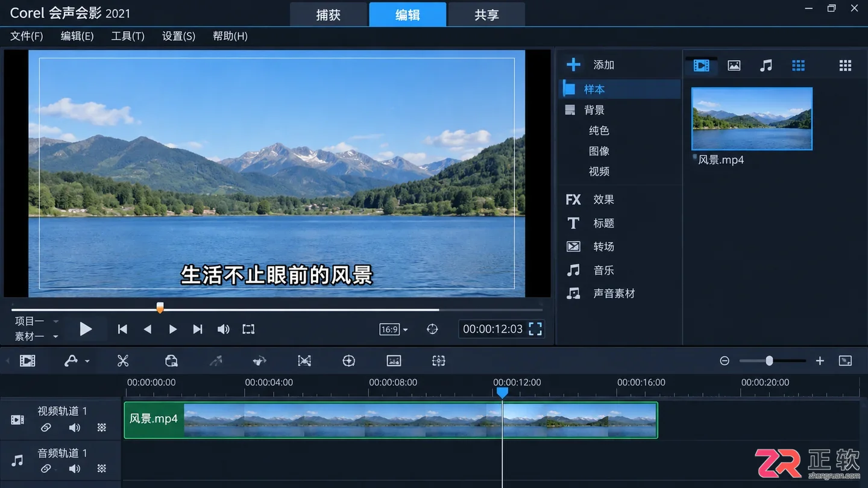Image resolution: width=868 pixels, height=488 pixels.
Task: Open the 转场 transitions category
Action: click(x=590, y=246)
